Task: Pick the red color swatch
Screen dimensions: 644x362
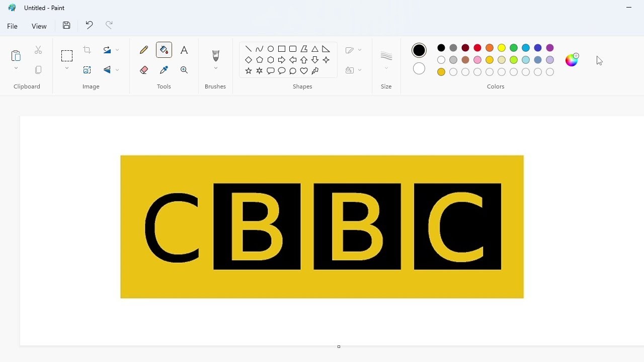Action: (x=477, y=48)
